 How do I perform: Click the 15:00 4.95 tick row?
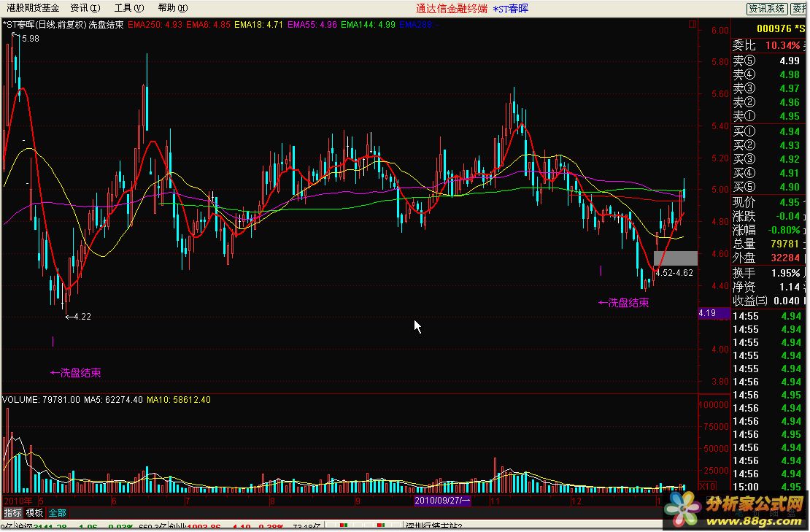(768, 487)
